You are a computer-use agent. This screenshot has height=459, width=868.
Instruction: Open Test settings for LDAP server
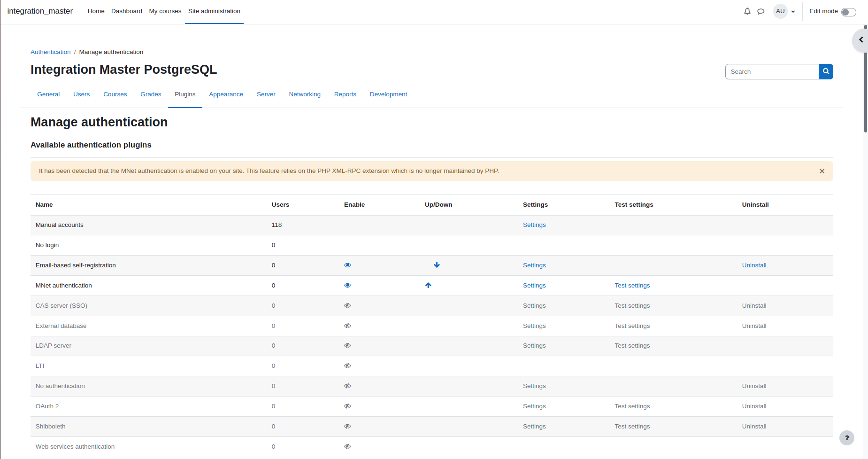632,346
